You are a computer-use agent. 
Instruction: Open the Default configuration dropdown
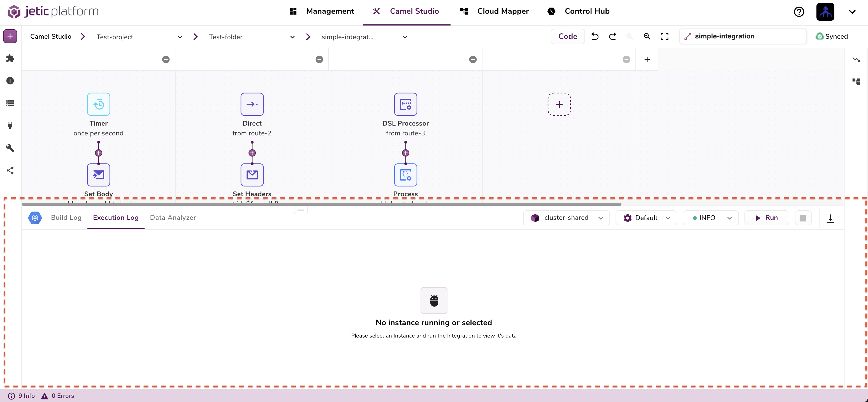pos(646,218)
